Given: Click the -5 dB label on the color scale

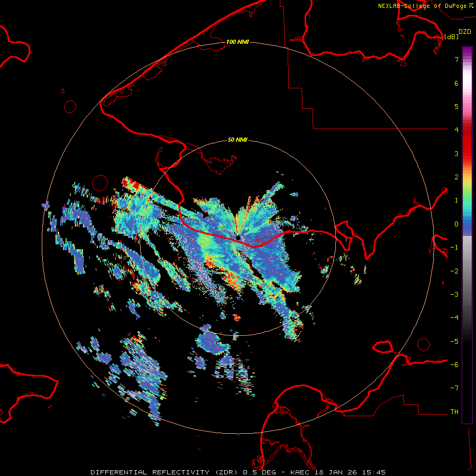Looking at the screenshot, I should (454, 342).
